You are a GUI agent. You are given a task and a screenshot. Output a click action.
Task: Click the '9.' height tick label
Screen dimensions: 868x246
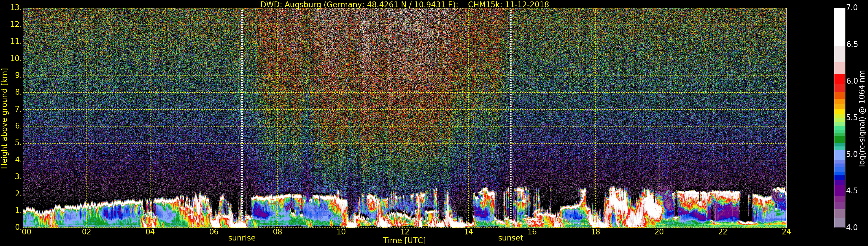(18, 76)
